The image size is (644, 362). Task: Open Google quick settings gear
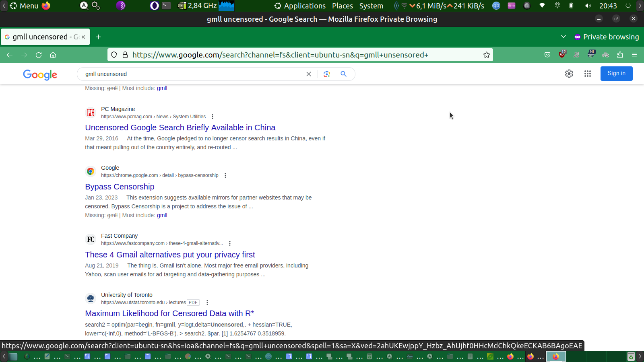(569, 74)
